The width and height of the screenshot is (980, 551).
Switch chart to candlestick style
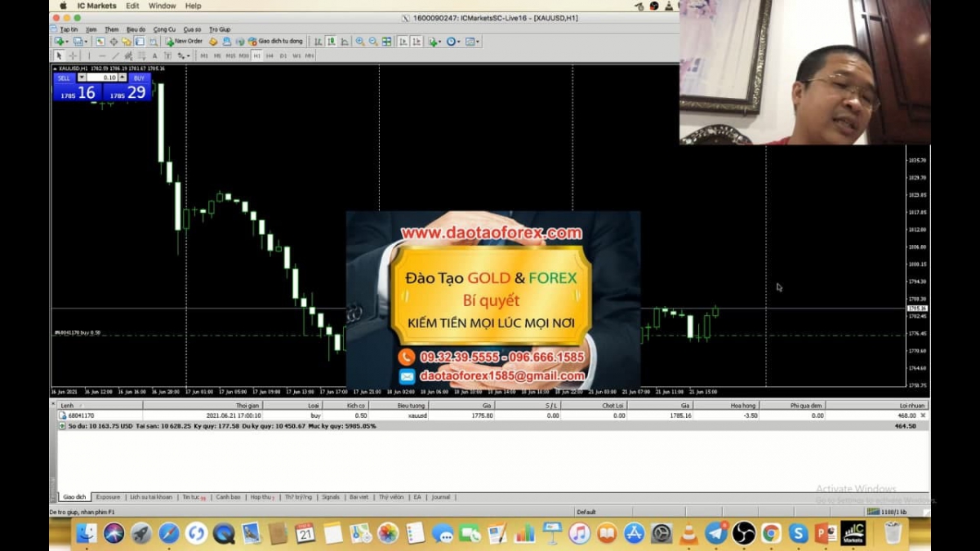(332, 41)
